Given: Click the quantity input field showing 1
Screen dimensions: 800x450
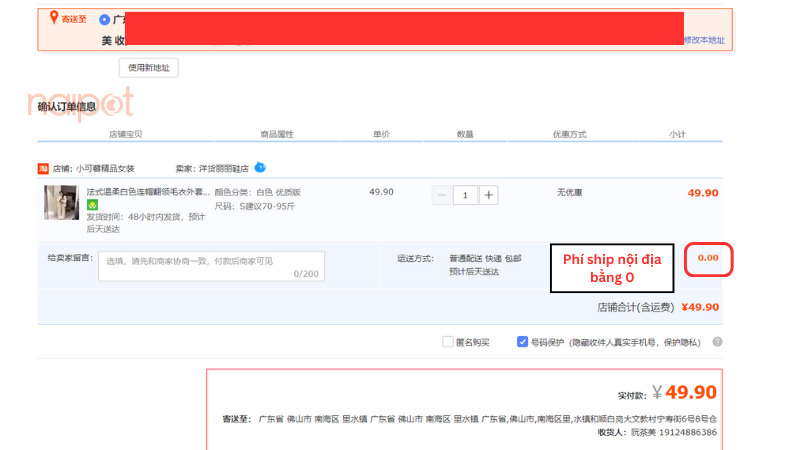Looking at the screenshot, I should [465, 195].
